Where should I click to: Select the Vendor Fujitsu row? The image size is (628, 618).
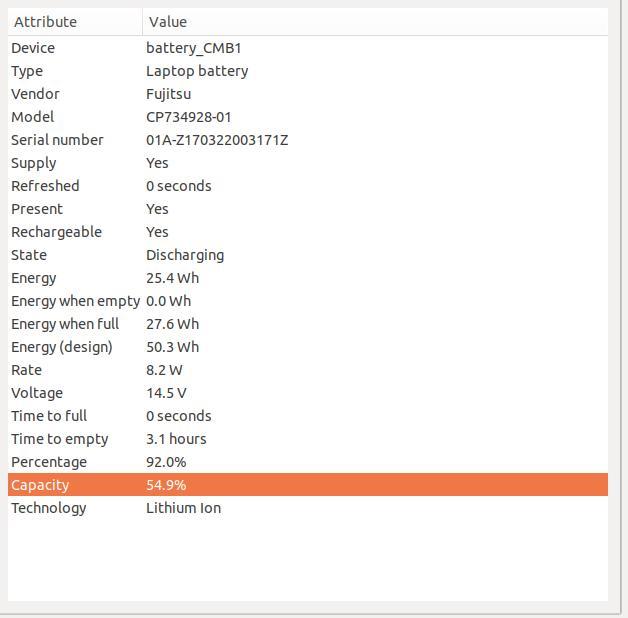(x=308, y=94)
